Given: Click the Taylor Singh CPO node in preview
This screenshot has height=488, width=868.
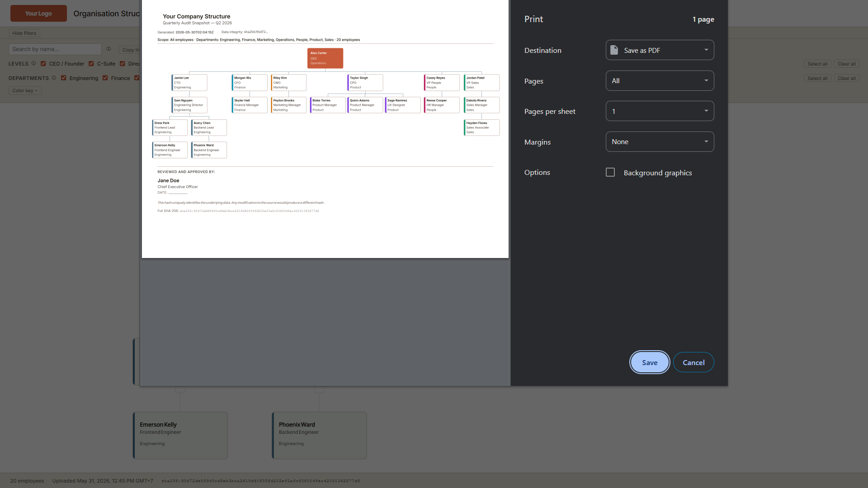Looking at the screenshot, I should (x=365, y=83).
